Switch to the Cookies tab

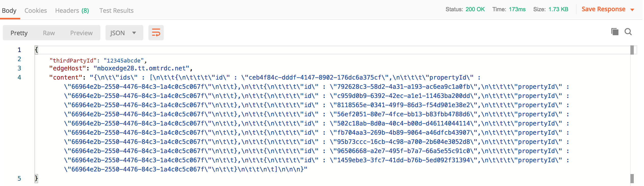pyautogui.click(x=36, y=10)
